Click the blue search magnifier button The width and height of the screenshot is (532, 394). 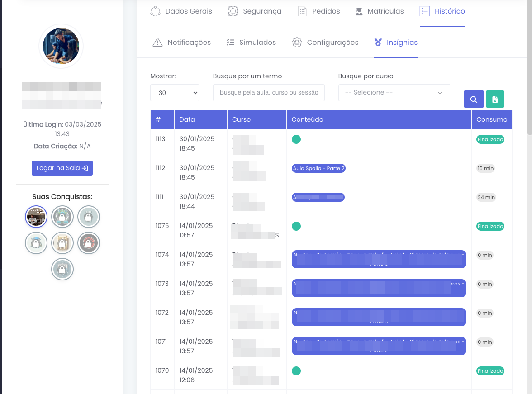pos(474,100)
